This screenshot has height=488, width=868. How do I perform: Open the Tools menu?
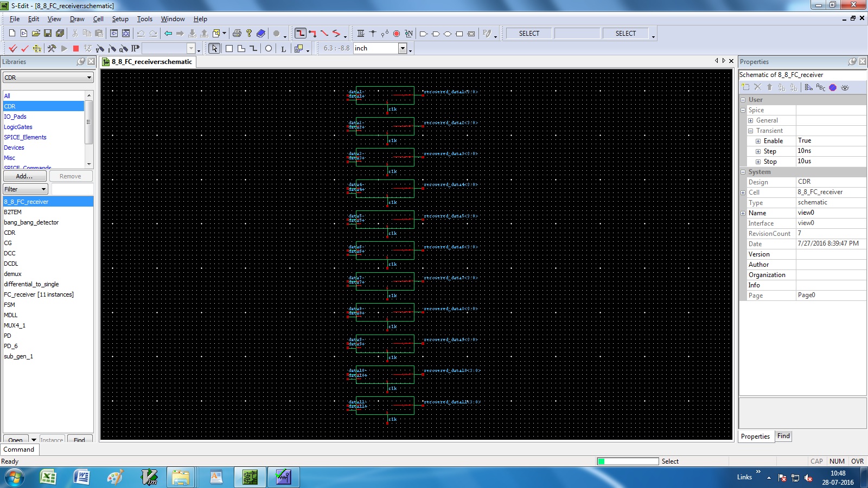pyautogui.click(x=144, y=19)
